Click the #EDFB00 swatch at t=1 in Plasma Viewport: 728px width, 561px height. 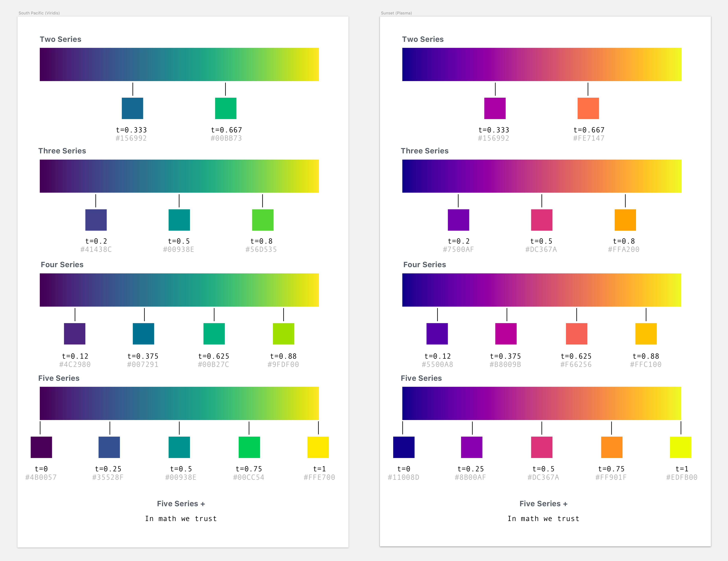click(681, 447)
